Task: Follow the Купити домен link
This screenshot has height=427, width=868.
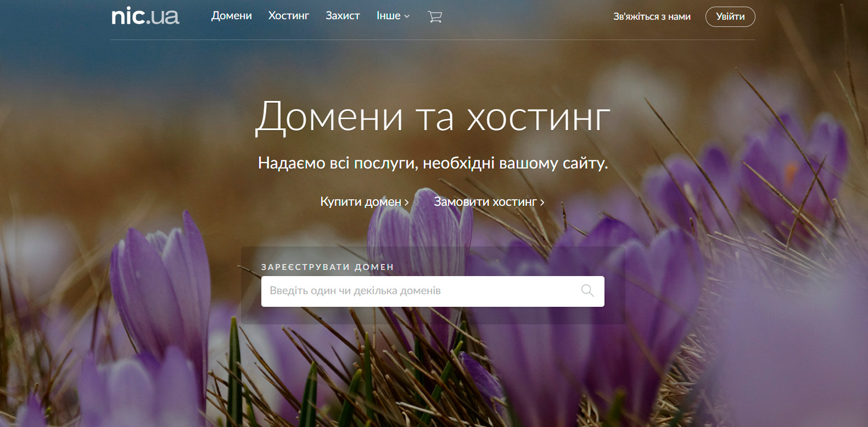Action: [365, 202]
